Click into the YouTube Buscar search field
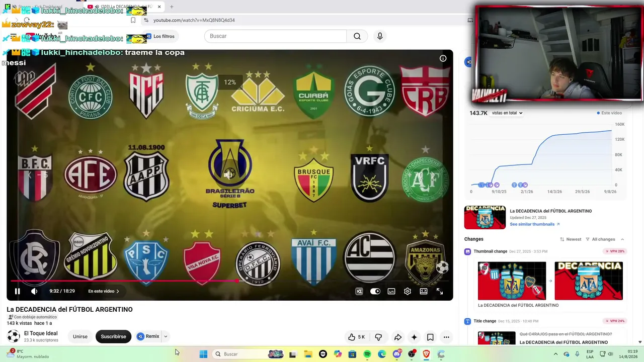The width and height of the screenshot is (644, 362). coord(275,36)
